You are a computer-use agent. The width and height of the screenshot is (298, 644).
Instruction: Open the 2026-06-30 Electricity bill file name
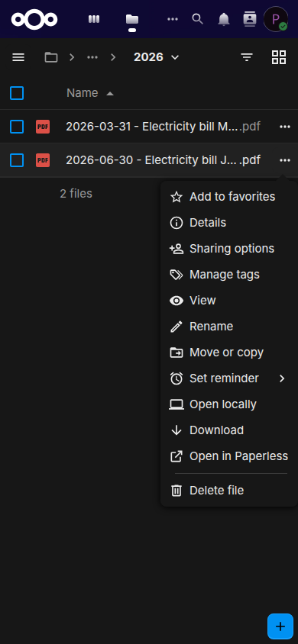(x=164, y=160)
